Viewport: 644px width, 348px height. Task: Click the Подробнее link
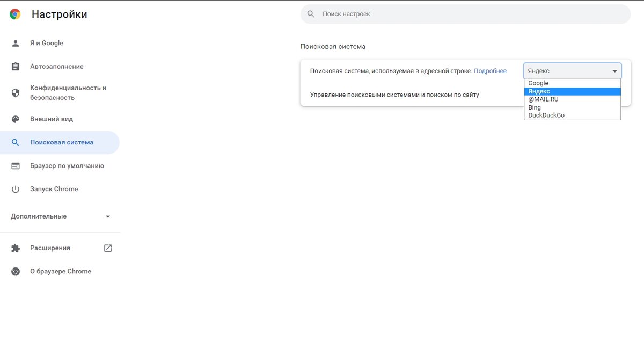coord(490,71)
